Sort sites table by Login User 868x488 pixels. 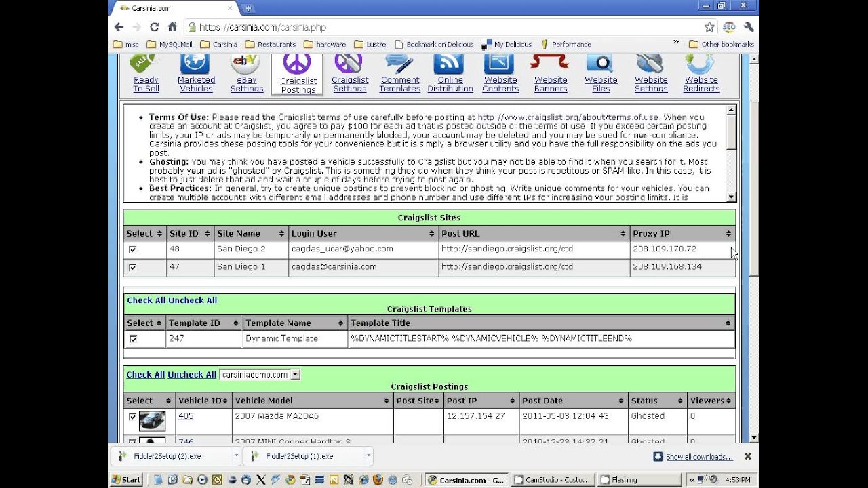pyautogui.click(x=363, y=233)
